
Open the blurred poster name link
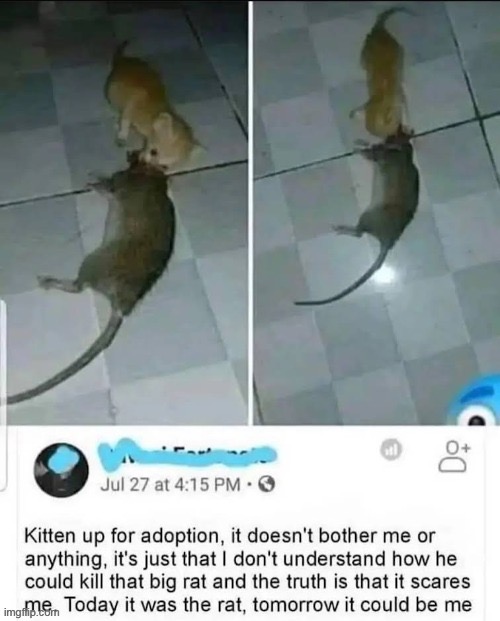click(185, 453)
